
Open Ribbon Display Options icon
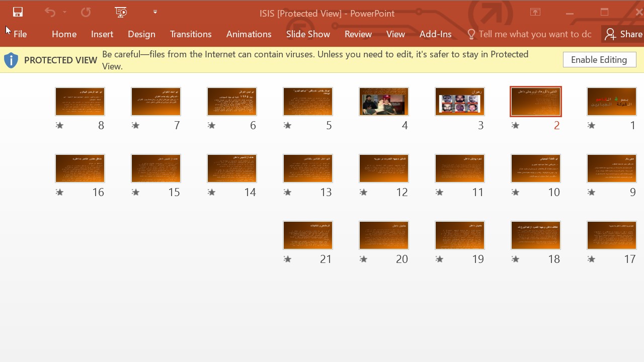pos(535,13)
